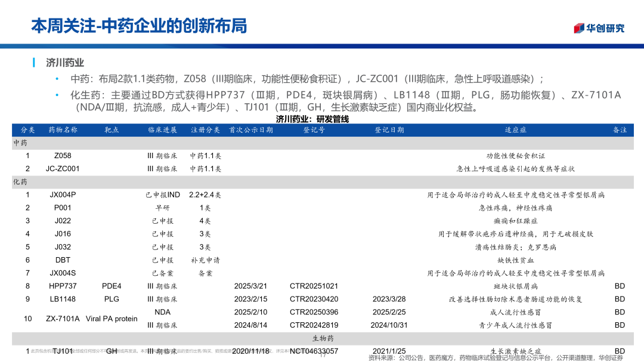Click the first publication date 2023/2/15
Image resolution: width=644 pixels, height=361 pixels.
click(x=250, y=300)
